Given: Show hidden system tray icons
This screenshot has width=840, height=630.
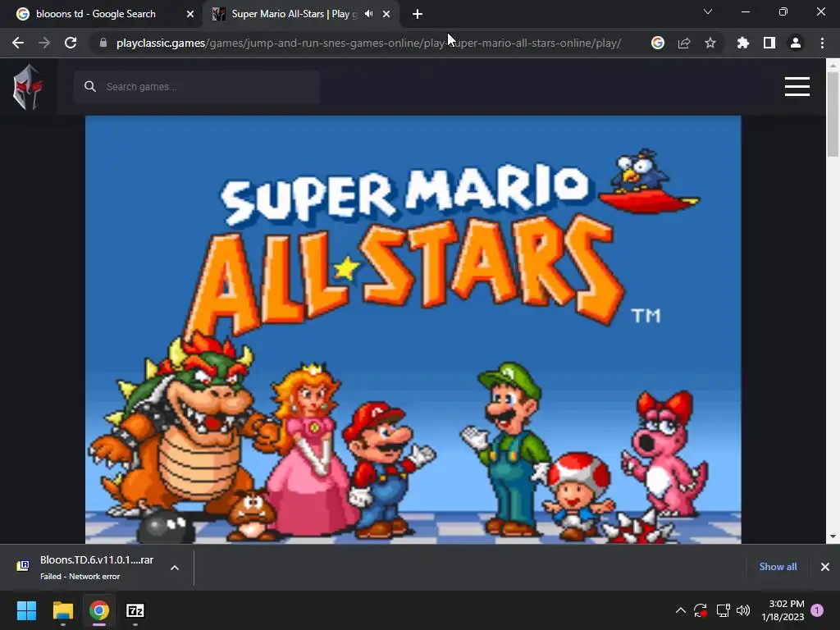Looking at the screenshot, I should [x=680, y=610].
